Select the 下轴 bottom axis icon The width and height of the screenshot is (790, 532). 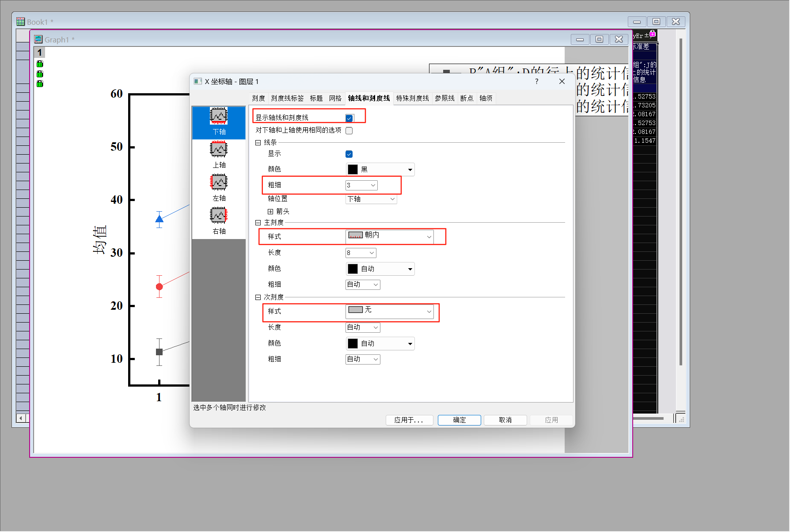[x=219, y=116]
